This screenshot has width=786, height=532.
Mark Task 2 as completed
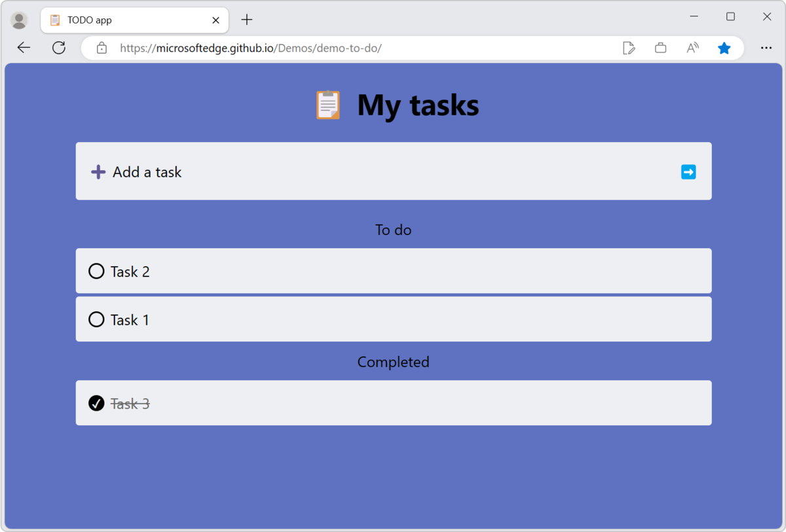[x=96, y=271]
